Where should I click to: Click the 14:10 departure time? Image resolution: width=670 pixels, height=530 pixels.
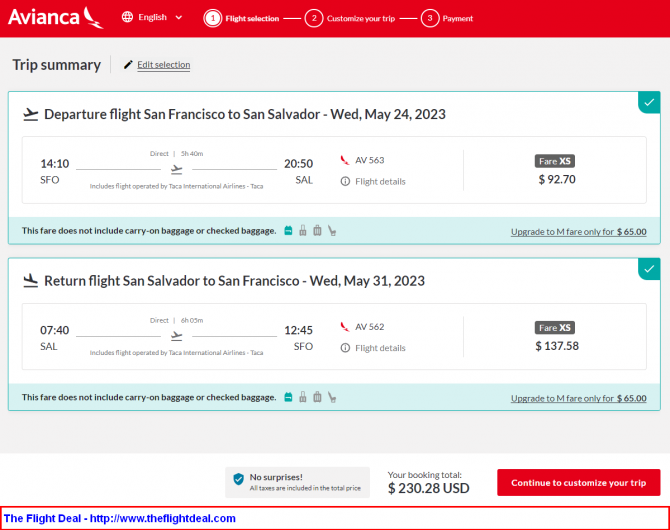tap(55, 164)
